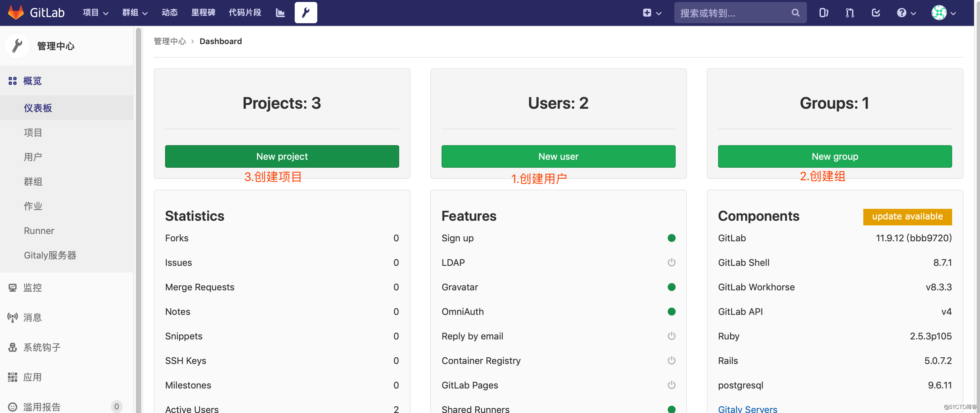Click the GitLab version 11.9.12 text
The height and width of the screenshot is (413, 980).
pos(913,238)
